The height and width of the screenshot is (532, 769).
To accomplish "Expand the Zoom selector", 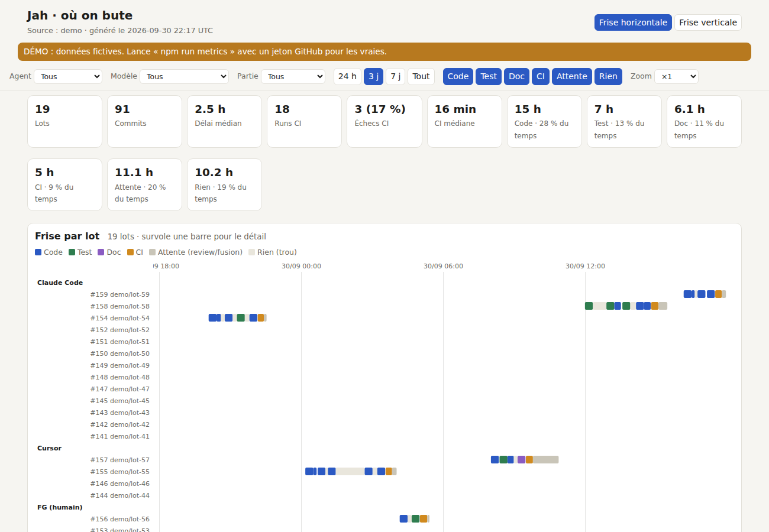I will click(x=676, y=76).
